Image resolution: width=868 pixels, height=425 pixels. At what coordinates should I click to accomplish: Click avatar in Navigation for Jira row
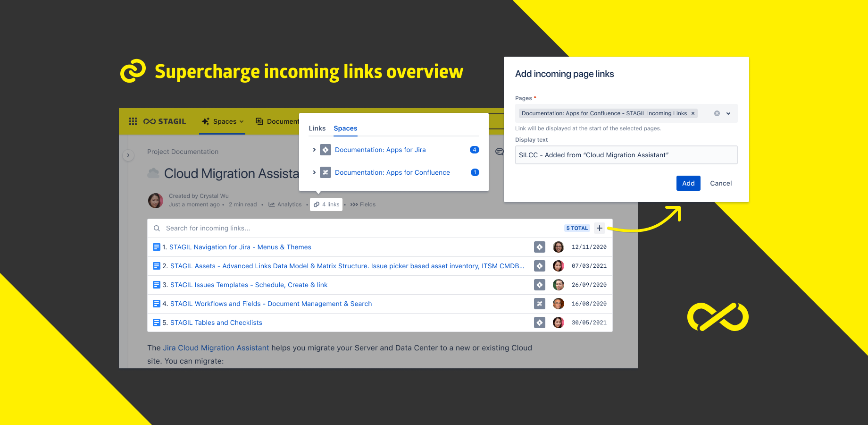point(559,247)
